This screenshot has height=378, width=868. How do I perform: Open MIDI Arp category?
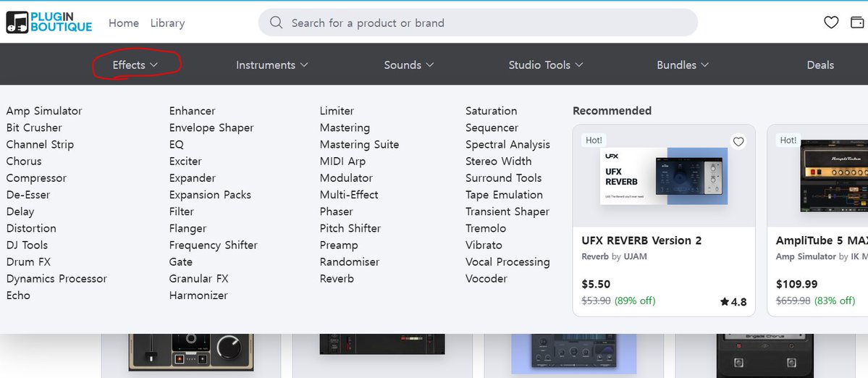click(x=342, y=161)
